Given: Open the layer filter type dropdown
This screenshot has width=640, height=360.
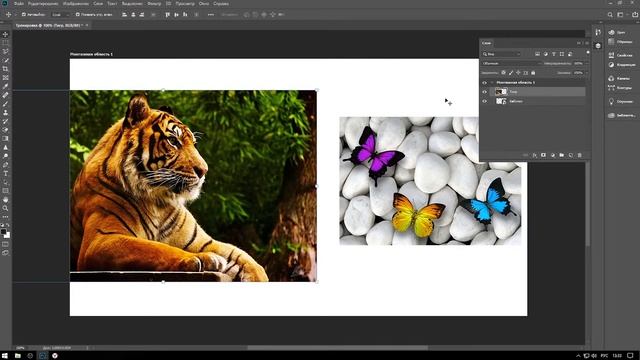Looking at the screenshot, I should pos(502,54).
